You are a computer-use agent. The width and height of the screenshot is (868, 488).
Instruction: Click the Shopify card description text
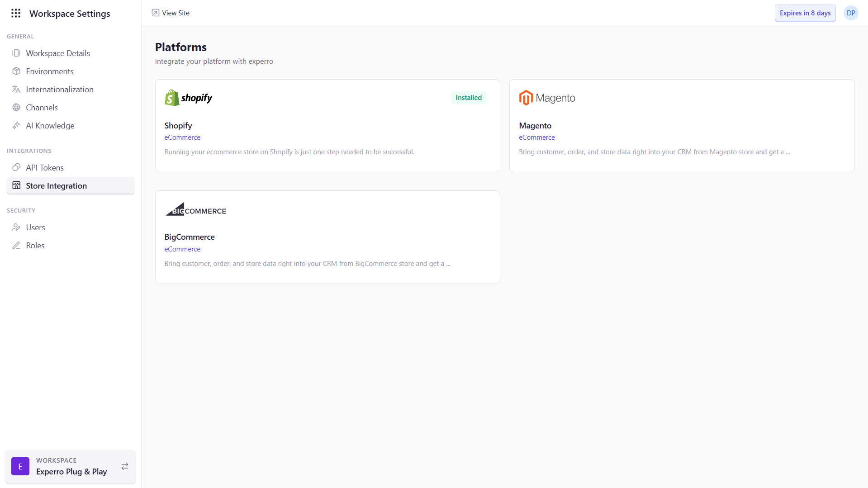[x=289, y=152]
